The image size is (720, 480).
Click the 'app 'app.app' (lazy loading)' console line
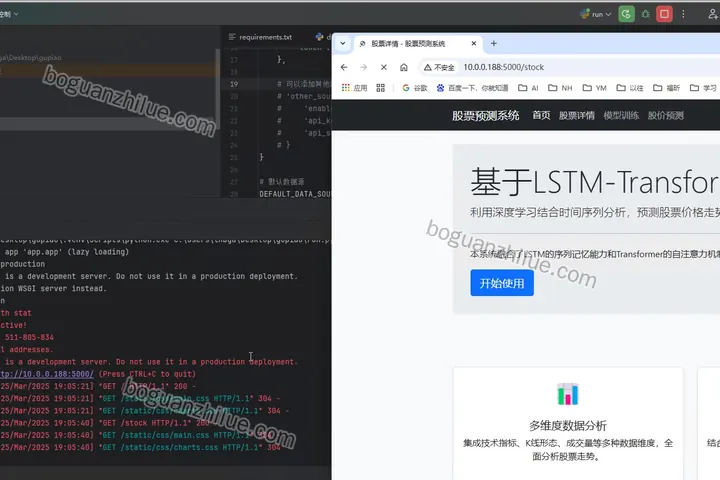[67, 252]
